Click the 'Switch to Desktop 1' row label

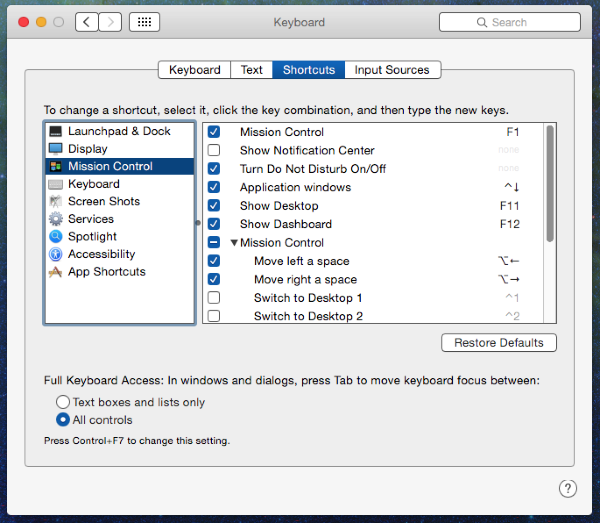click(308, 298)
